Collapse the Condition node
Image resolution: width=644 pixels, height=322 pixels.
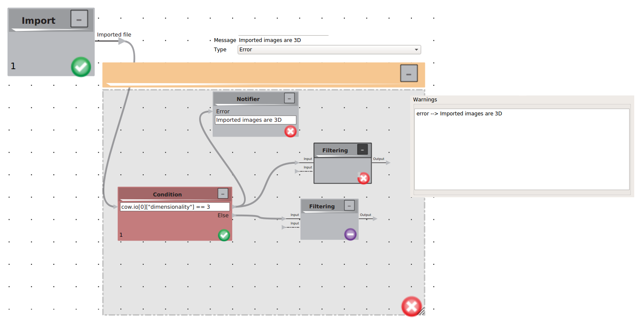pos(223,193)
